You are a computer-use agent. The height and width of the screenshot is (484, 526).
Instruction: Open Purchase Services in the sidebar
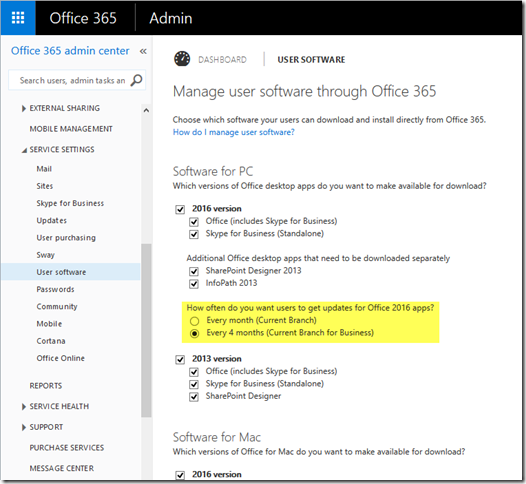[x=67, y=448]
